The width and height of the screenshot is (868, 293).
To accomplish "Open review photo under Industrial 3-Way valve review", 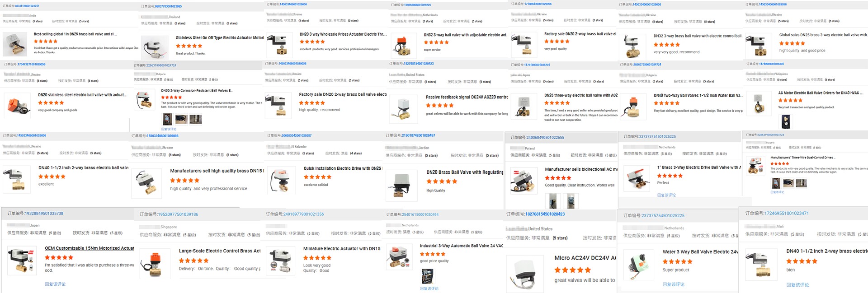I will click(x=427, y=276).
